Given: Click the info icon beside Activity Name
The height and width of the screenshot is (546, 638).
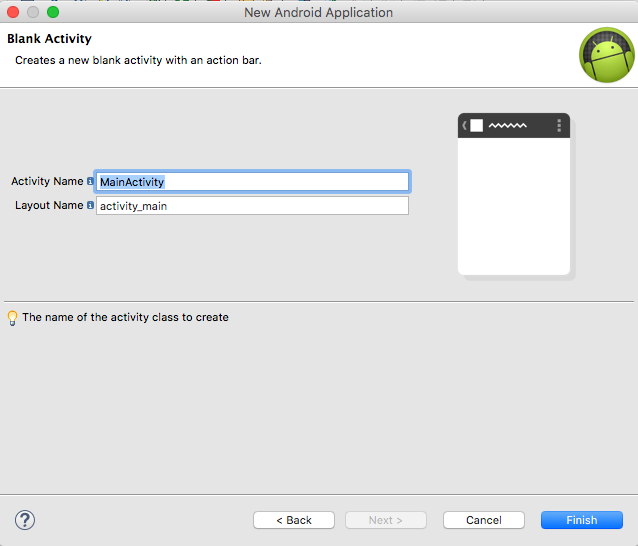Looking at the screenshot, I should [x=90, y=181].
